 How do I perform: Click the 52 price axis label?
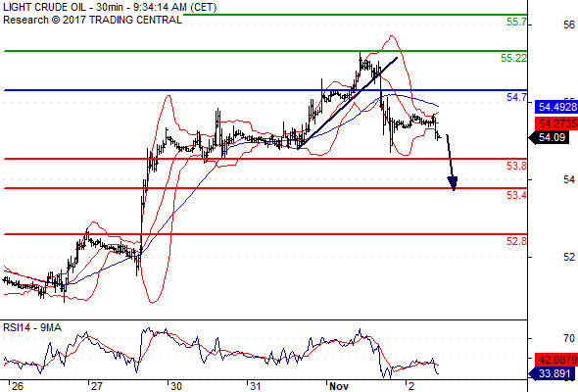pos(569,257)
